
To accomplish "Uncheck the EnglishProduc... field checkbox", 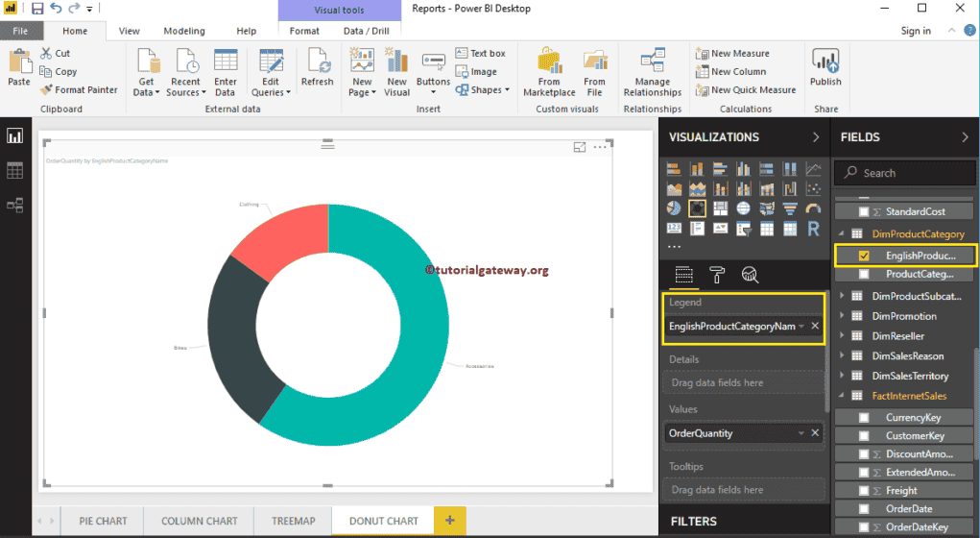I will (x=864, y=256).
